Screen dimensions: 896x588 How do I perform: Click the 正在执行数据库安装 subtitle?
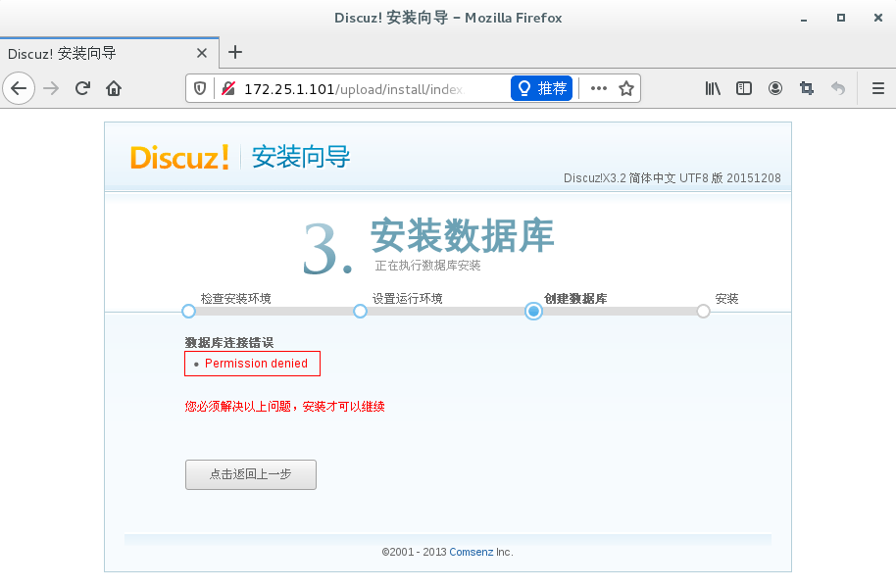(x=428, y=266)
